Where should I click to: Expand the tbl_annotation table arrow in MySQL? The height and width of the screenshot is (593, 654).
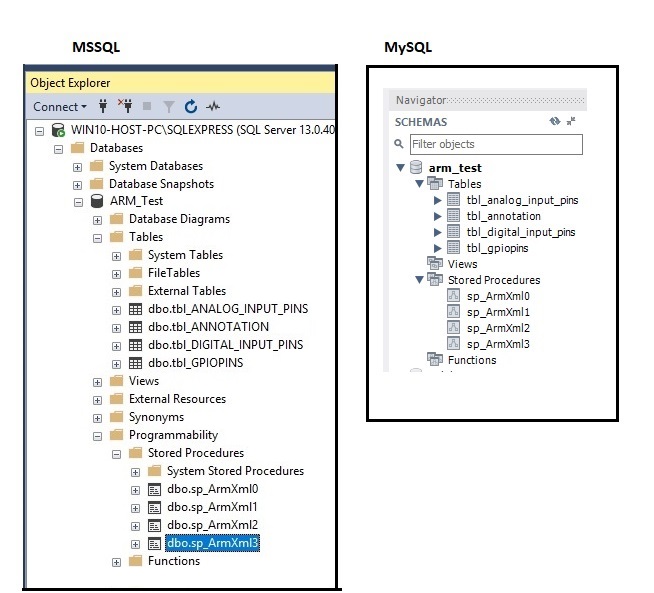point(438,216)
